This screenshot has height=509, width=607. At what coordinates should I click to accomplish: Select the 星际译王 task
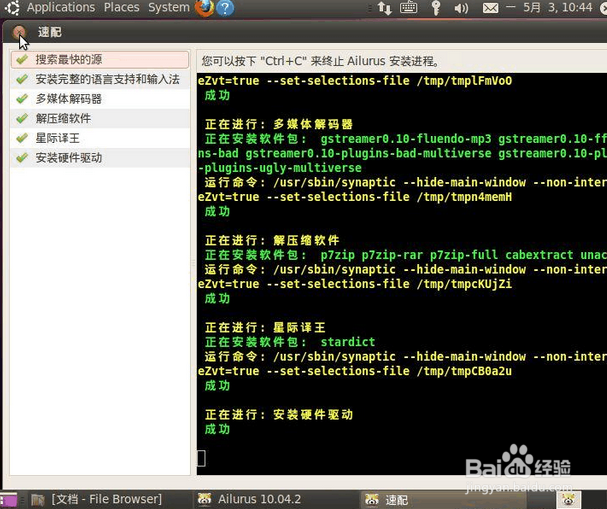pos(100,138)
